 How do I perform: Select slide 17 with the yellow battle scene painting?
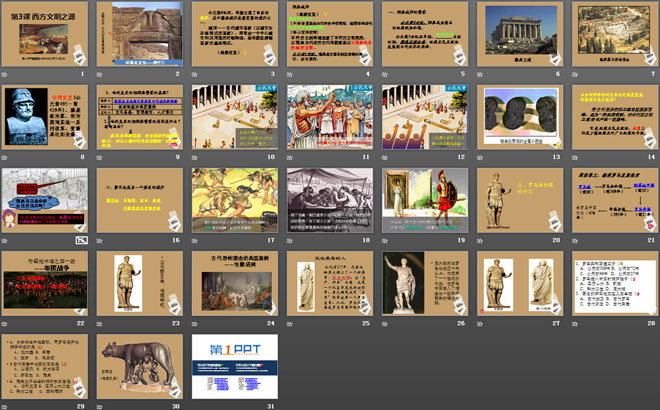235,200
